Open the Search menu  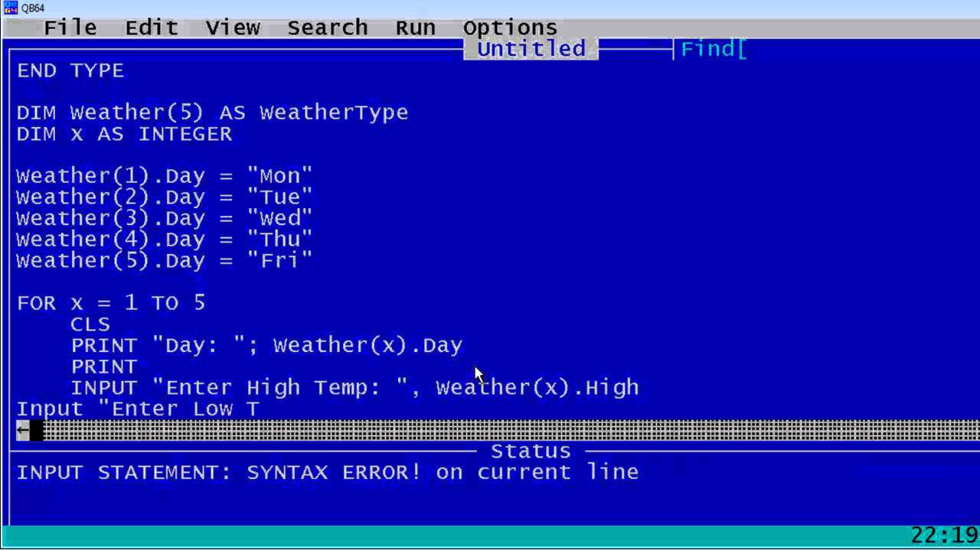coord(328,28)
